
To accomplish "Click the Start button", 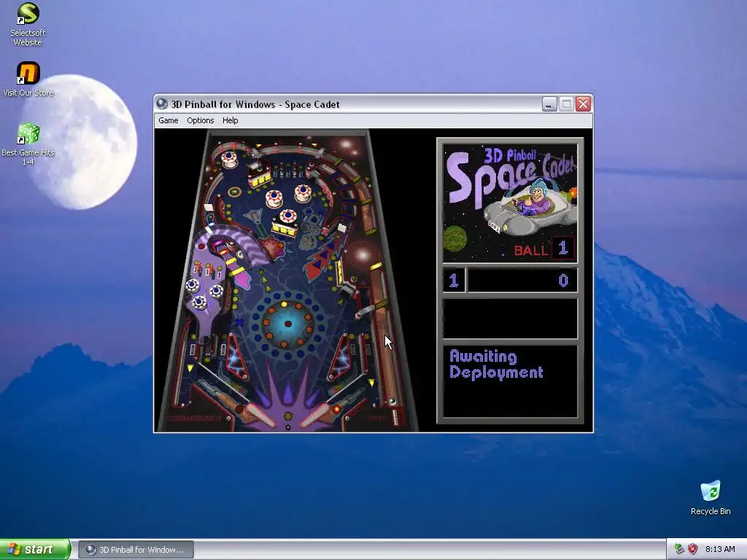I will [35, 549].
